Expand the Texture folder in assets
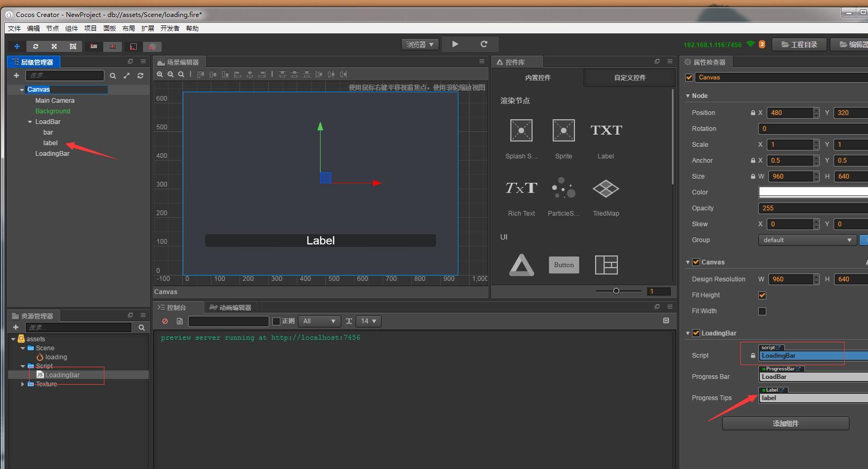The width and height of the screenshot is (868, 469). point(23,384)
